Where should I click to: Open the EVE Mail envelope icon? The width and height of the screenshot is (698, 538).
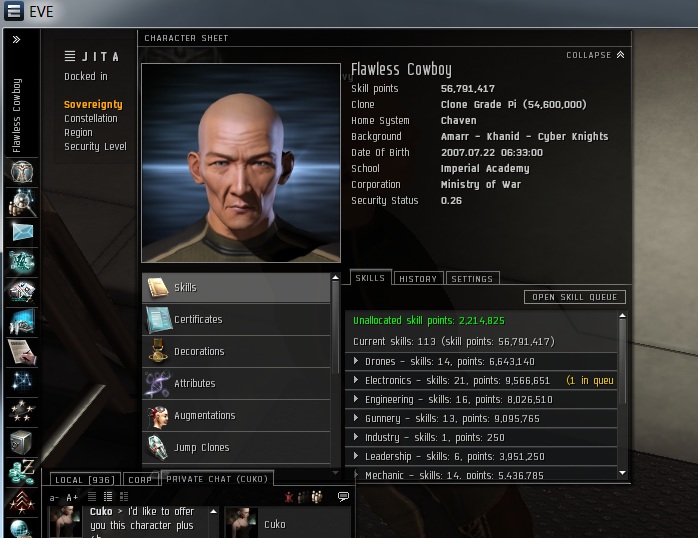pos(22,232)
